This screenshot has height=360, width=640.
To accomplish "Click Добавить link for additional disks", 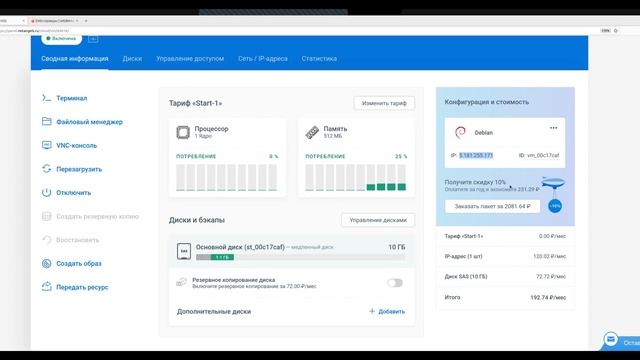I will coord(391,311).
